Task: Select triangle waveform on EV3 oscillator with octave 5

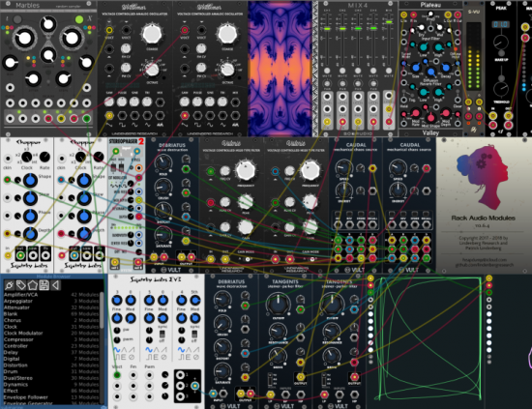Action: [157, 350]
